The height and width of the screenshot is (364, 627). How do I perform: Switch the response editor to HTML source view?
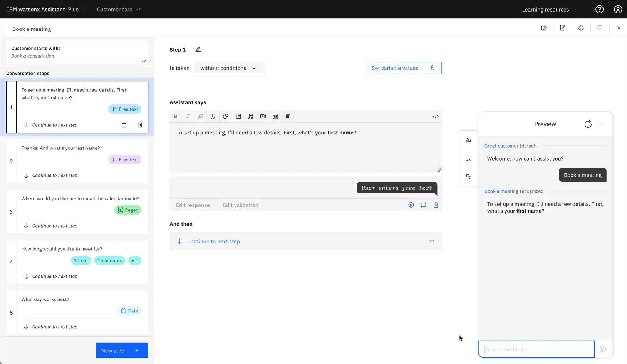[x=435, y=116]
